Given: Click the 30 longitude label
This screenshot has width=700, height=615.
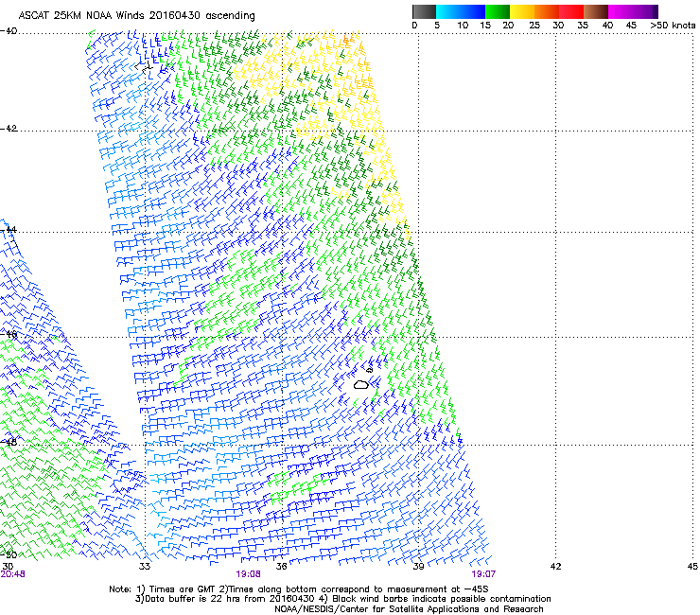Looking at the screenshot, I should 8,566.
